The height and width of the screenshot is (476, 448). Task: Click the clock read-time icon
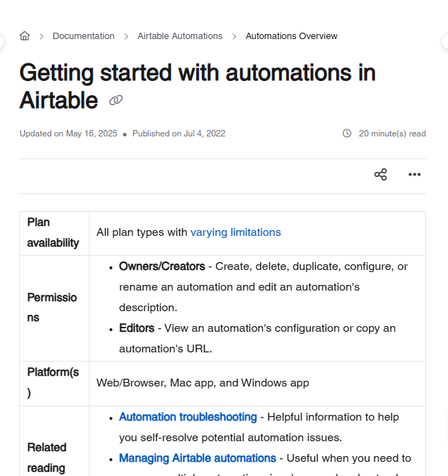[x=347, y=134]
